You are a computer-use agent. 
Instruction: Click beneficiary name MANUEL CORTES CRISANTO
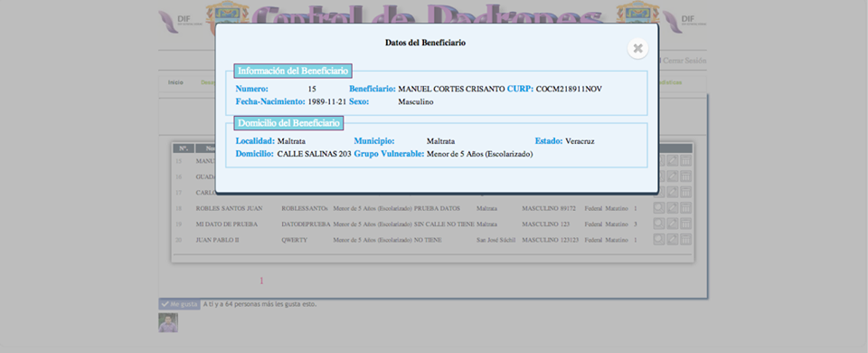[x=452, y=90]
